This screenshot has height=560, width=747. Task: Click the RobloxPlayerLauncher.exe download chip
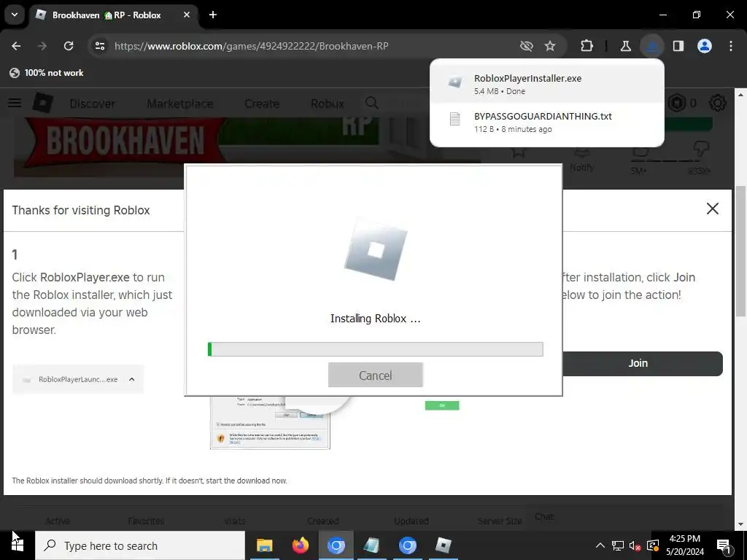point(78,379)
